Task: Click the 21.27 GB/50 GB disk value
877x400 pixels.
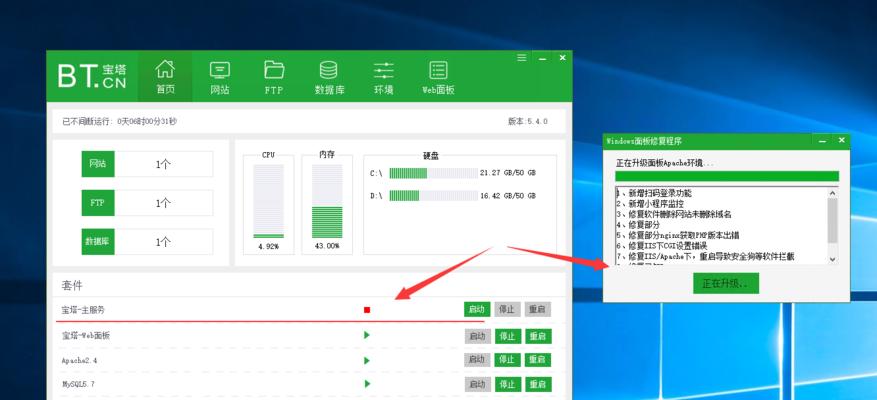Action: [x=508, y=173]
